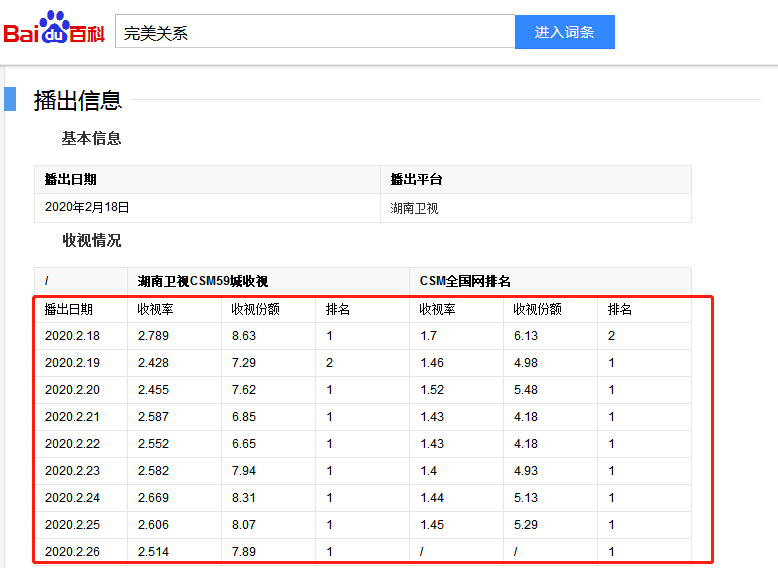The image size is (778, 568).
Task: Click the 进入词条 button
Action: [565, 32]
